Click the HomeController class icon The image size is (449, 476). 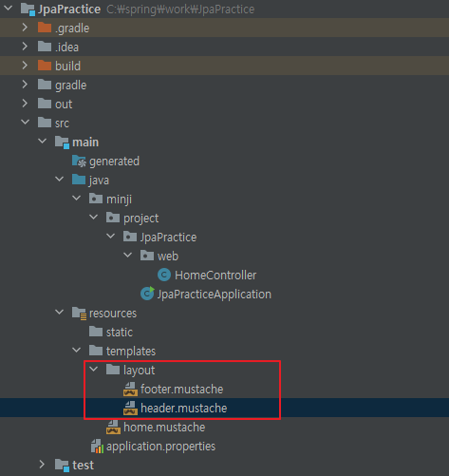pos(164,275)
